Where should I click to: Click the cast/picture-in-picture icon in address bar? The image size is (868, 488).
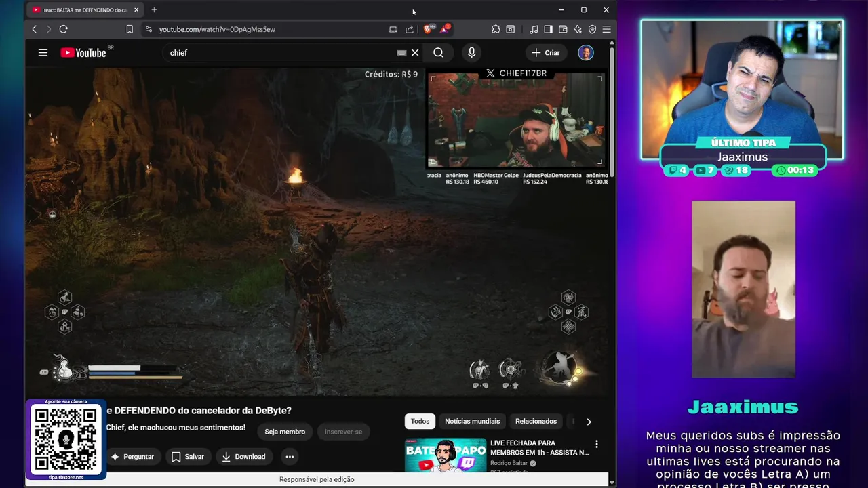pos(393,29)
